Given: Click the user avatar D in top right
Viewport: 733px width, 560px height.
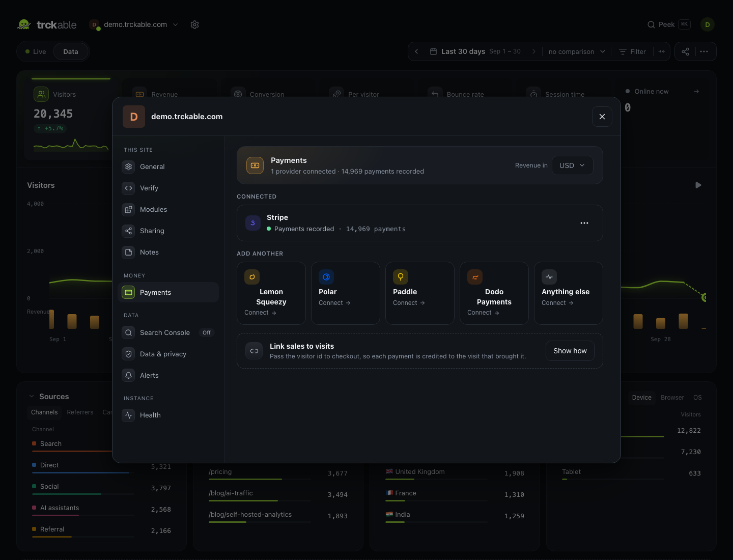Looking at the screenshot, I should point(708,24).
